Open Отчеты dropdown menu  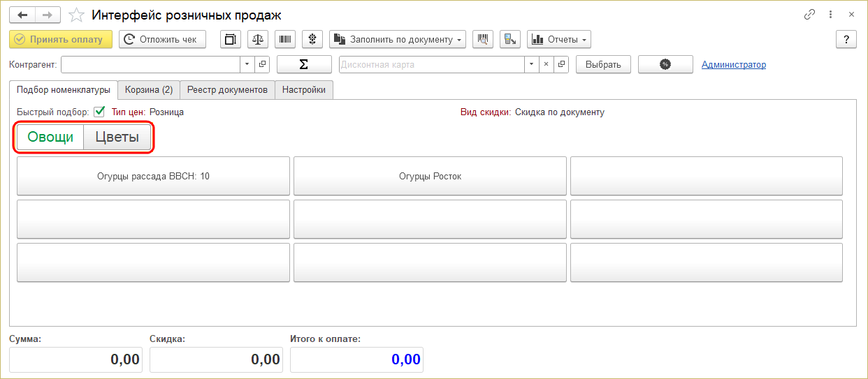[559, 39]
